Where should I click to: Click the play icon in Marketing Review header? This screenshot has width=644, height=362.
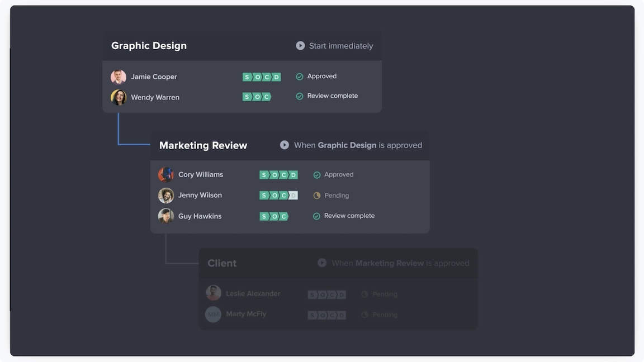(x=285, y=145)
